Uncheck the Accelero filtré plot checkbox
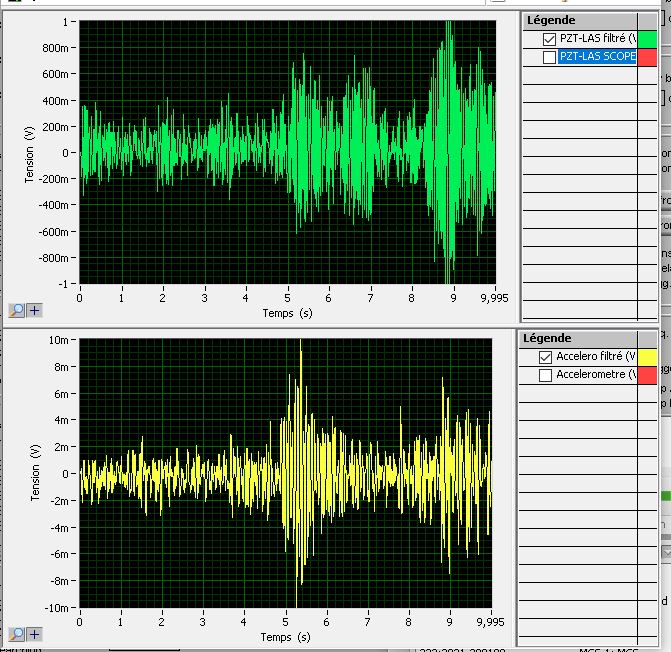Image resolution: width=671 pixels, height=652 pixels. click(546, 356)
